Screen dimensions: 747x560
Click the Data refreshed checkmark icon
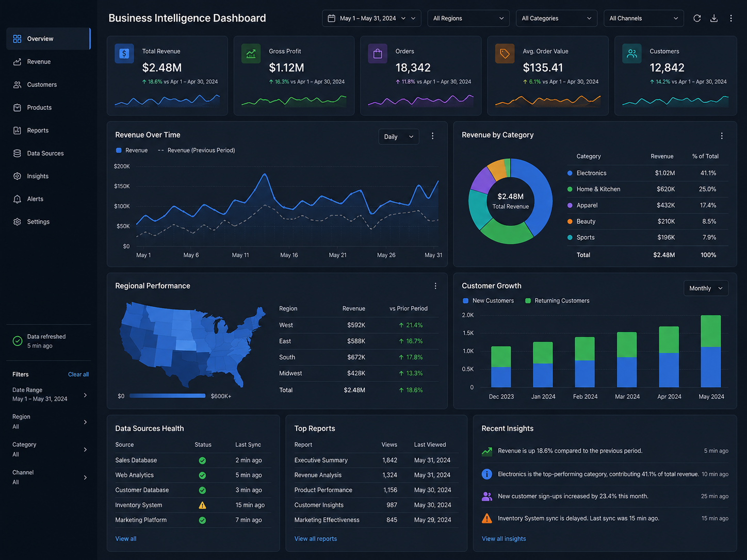17,341
